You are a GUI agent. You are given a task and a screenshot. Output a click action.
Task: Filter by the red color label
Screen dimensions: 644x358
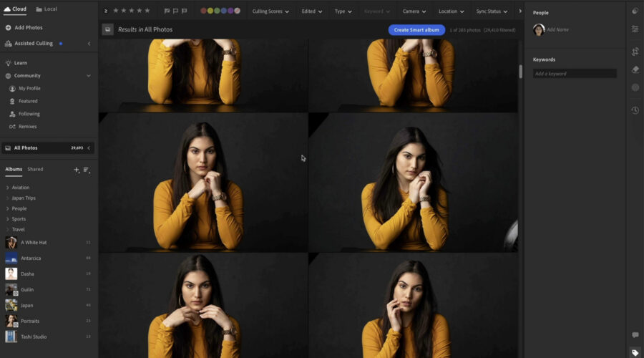tap(203, 11)
